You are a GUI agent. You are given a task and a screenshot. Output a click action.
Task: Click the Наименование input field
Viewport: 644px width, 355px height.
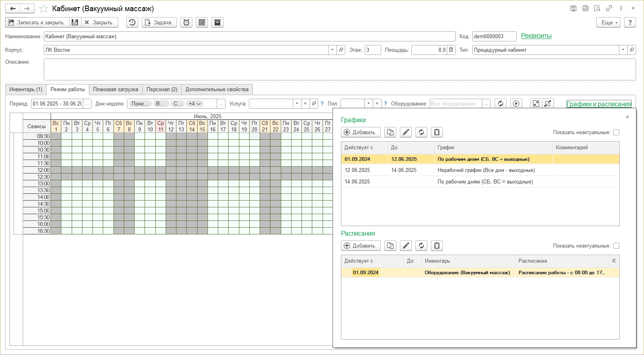[249, 37]
